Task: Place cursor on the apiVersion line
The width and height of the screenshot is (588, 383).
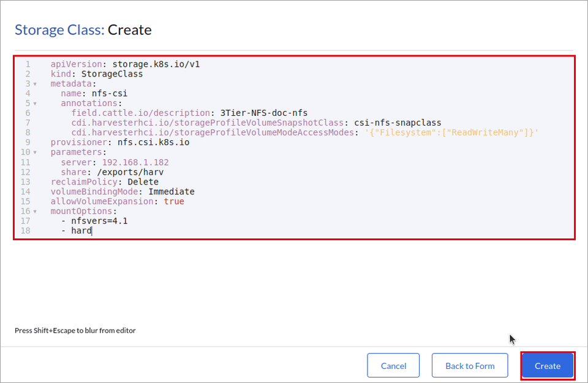Action: click(x=125, y=64)
